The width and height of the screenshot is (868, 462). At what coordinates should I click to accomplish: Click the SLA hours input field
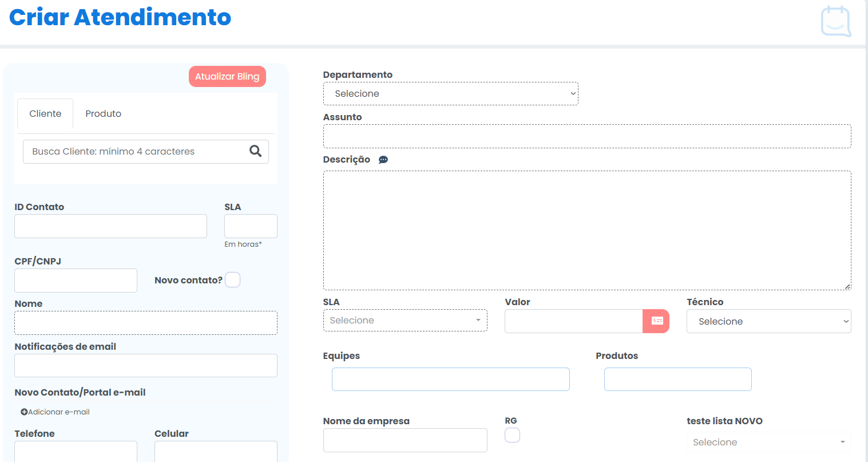pos(251,226)
